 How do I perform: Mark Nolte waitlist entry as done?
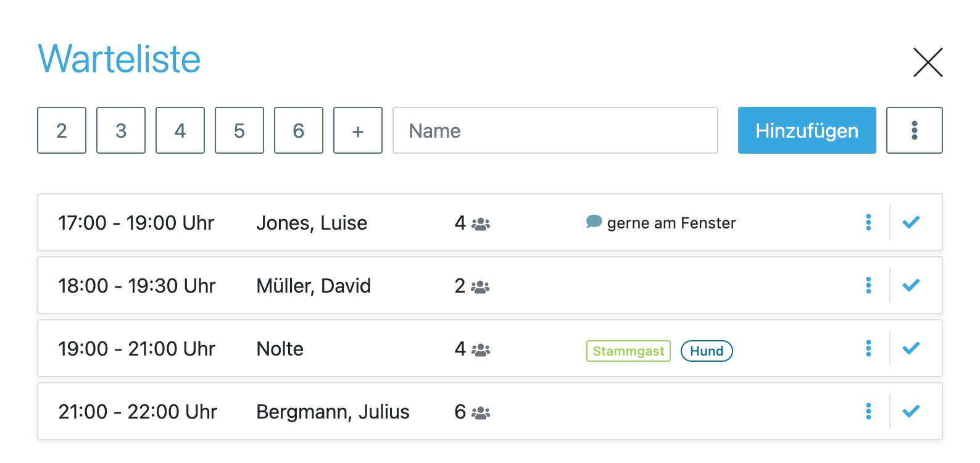coord(911,348)
